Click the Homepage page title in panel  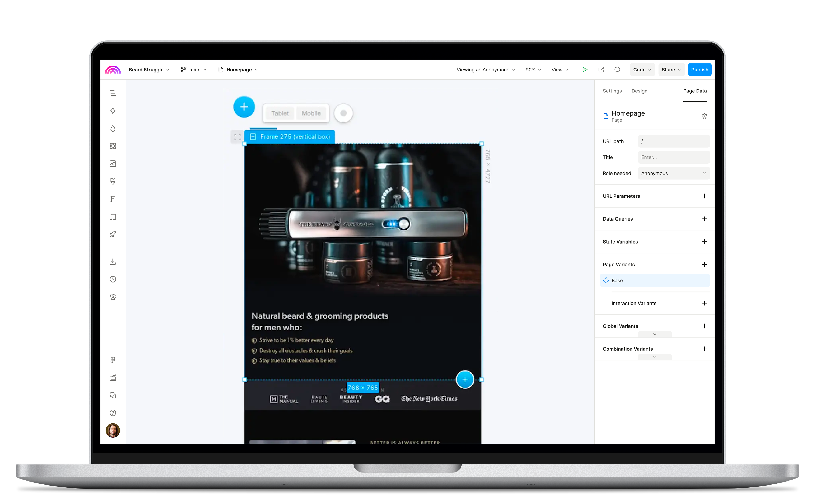click(628, 113)
